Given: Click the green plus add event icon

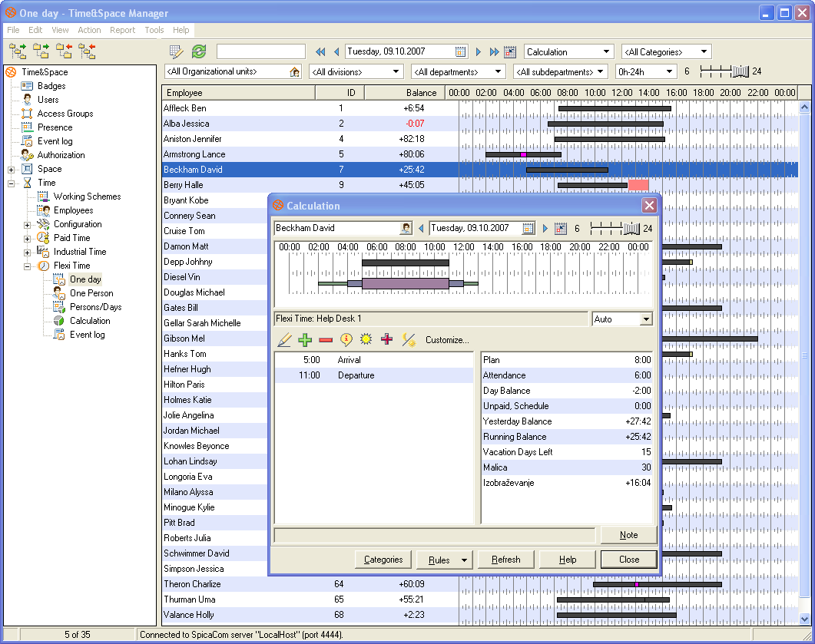Looking at the screenshot, I should [305, 340].
